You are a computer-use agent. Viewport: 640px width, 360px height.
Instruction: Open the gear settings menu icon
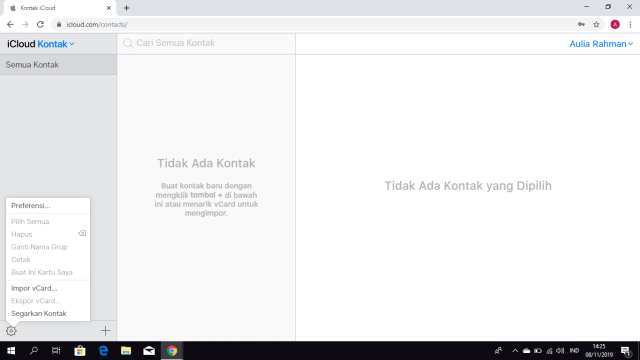11,331
